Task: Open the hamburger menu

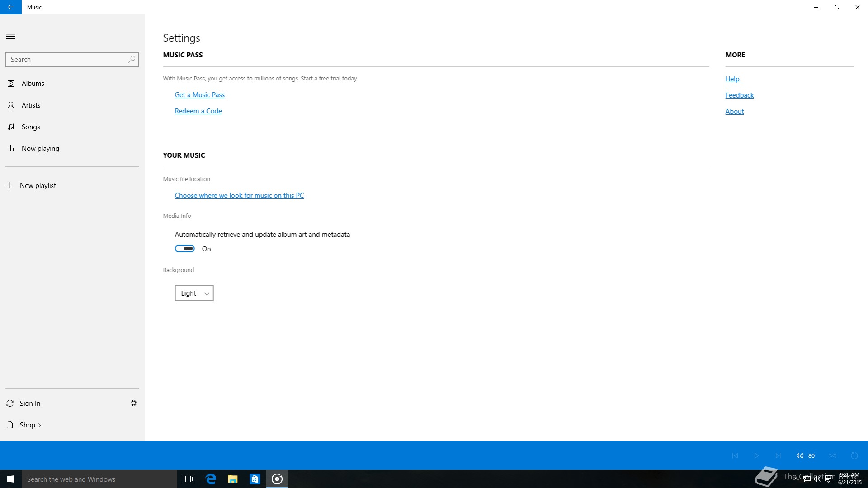Action: (x=11, y=37)
